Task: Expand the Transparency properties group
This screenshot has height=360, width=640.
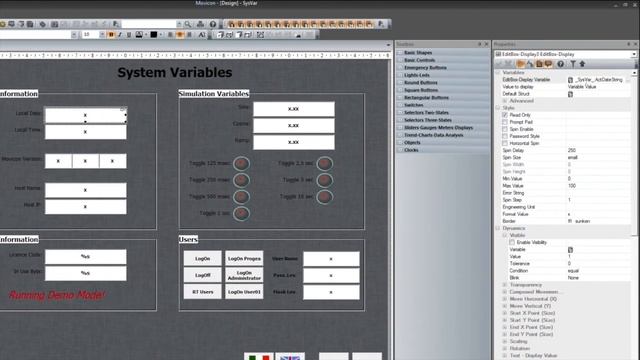Action: coord(505,285)
